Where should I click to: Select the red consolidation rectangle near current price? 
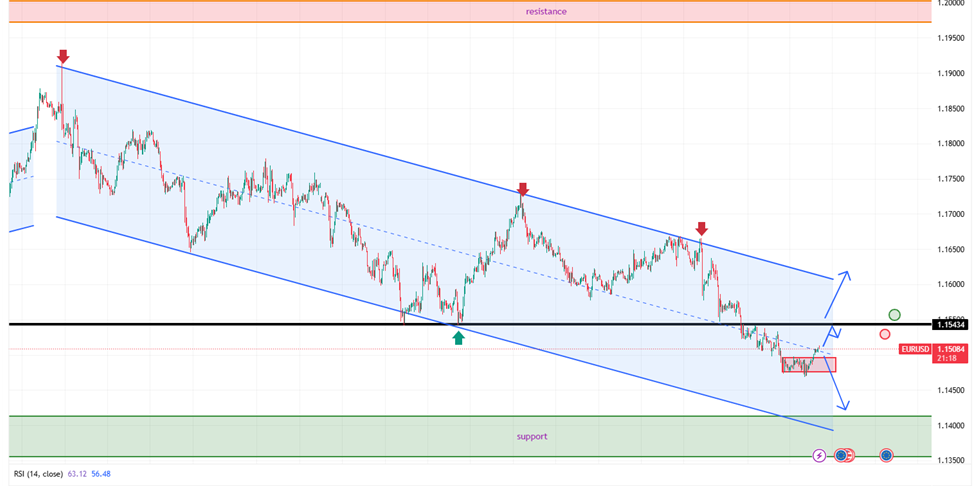pos(808,365)
